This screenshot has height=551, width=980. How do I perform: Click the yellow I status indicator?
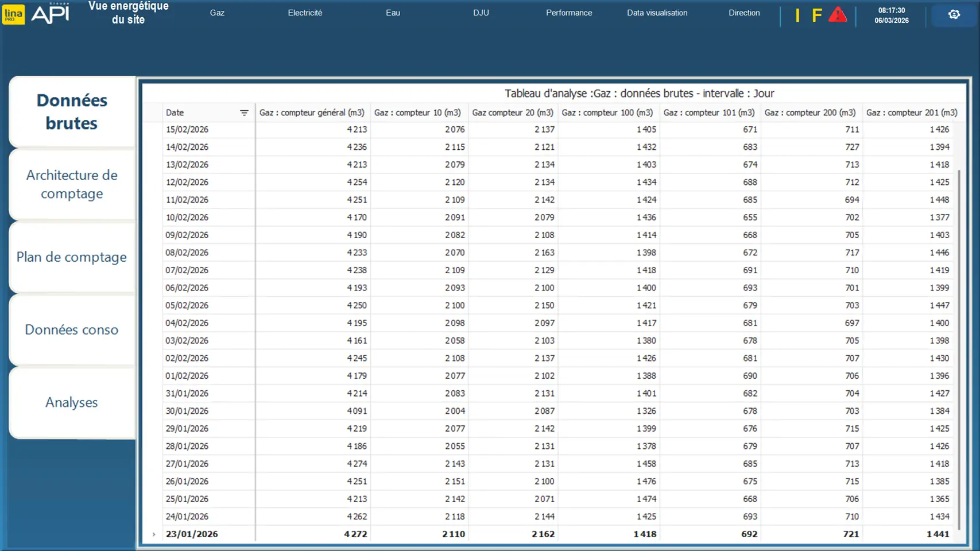(797, 15)
